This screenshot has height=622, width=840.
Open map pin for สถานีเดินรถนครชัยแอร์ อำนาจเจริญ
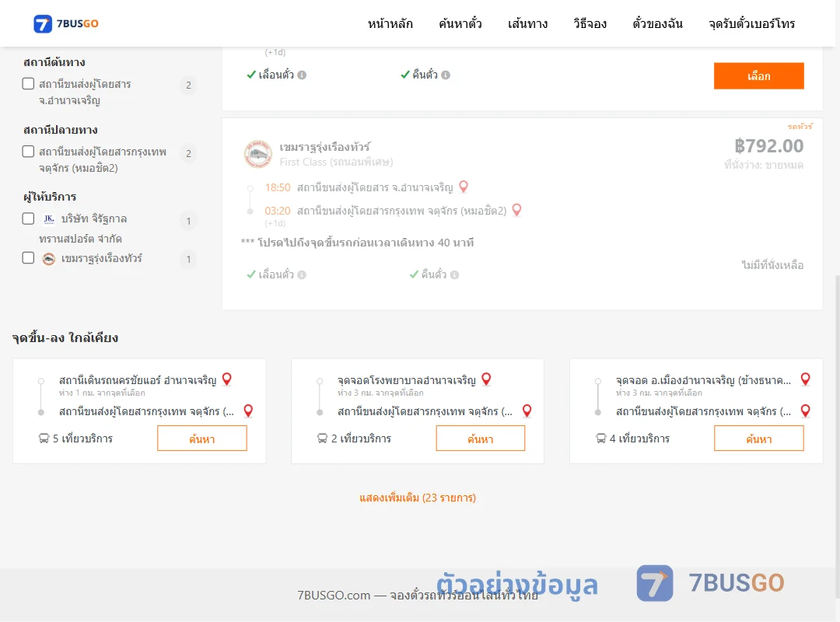pyautogui.click(x=227, y=379)
